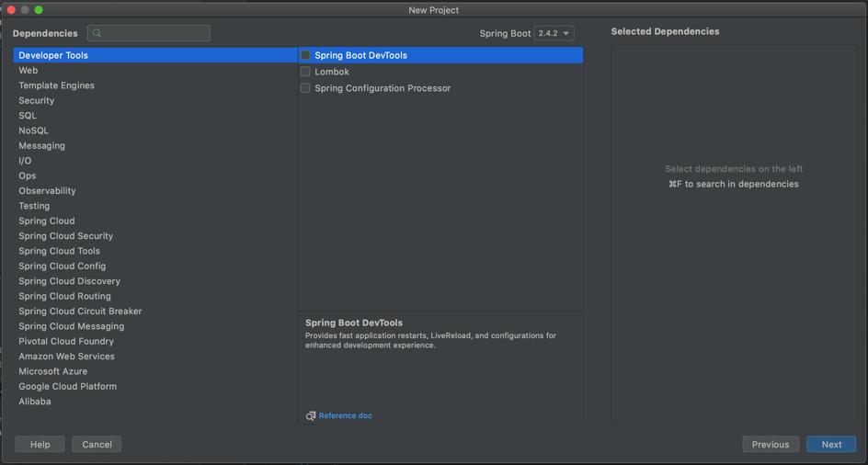
Task: Click the Reference doc link icon
Action: coord(311,416)
